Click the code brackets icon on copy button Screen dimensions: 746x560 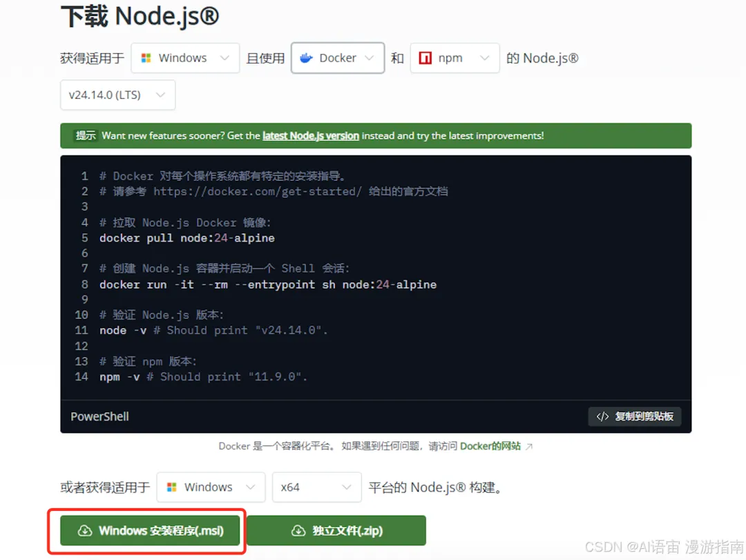point(602,416)
